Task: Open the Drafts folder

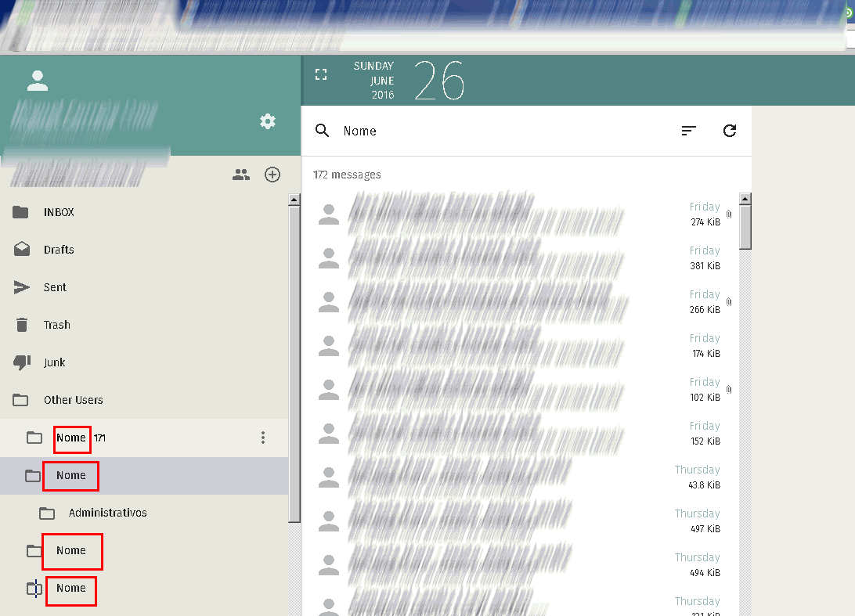Action: tap(59, 250)
